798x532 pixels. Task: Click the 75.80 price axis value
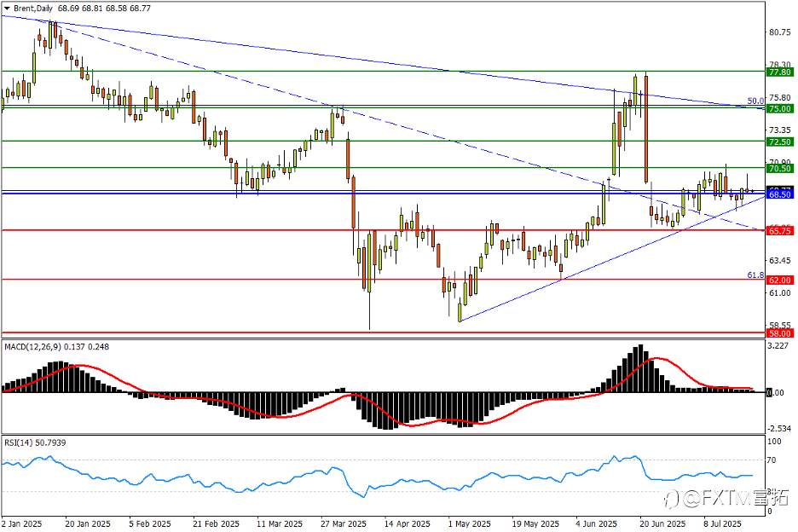pos(780,97)
